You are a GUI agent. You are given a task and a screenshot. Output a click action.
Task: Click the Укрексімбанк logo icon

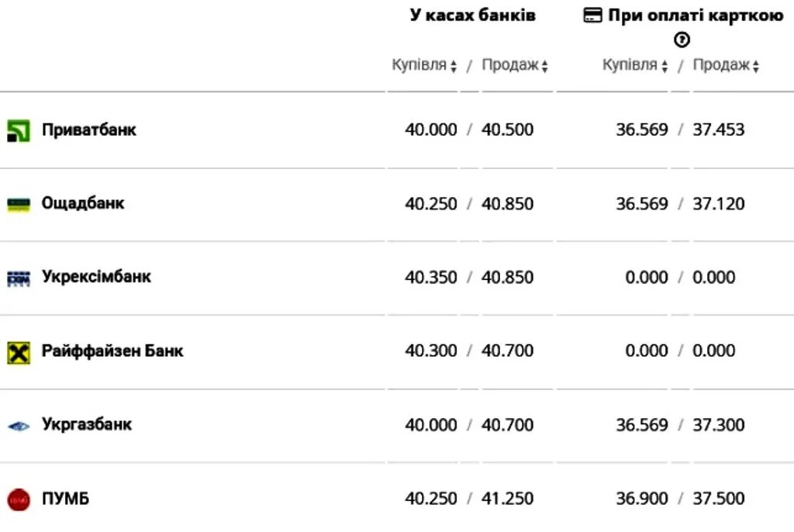point(19,278)
